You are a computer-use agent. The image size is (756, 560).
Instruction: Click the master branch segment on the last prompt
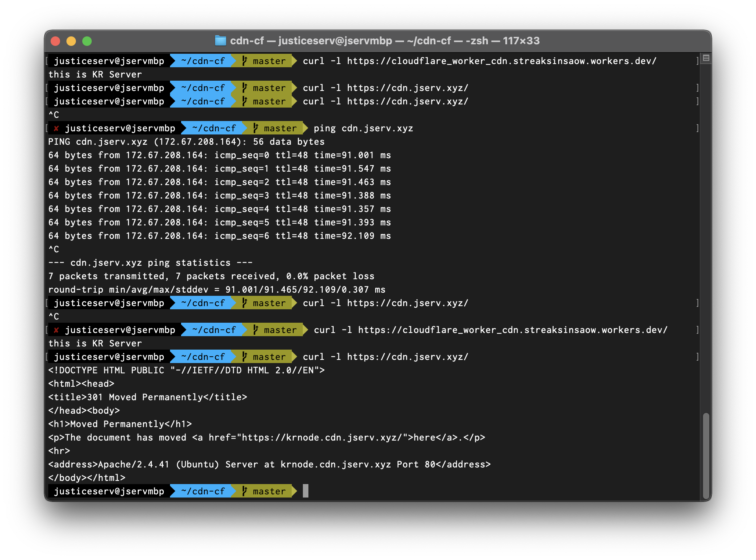268,491
